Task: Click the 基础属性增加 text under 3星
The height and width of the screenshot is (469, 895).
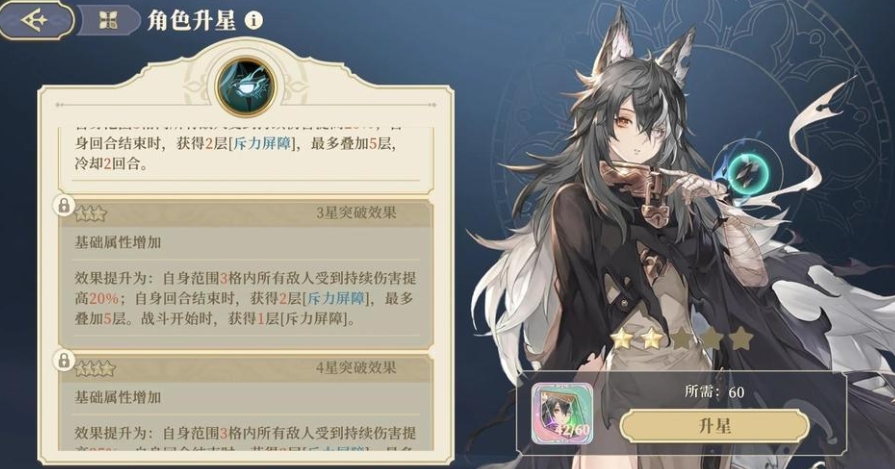Action: pyautogui.click(x=118, y=242)
